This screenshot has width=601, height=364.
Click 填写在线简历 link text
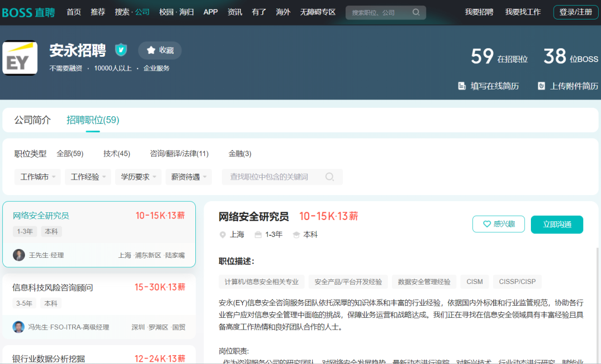(x=495, y=86)
